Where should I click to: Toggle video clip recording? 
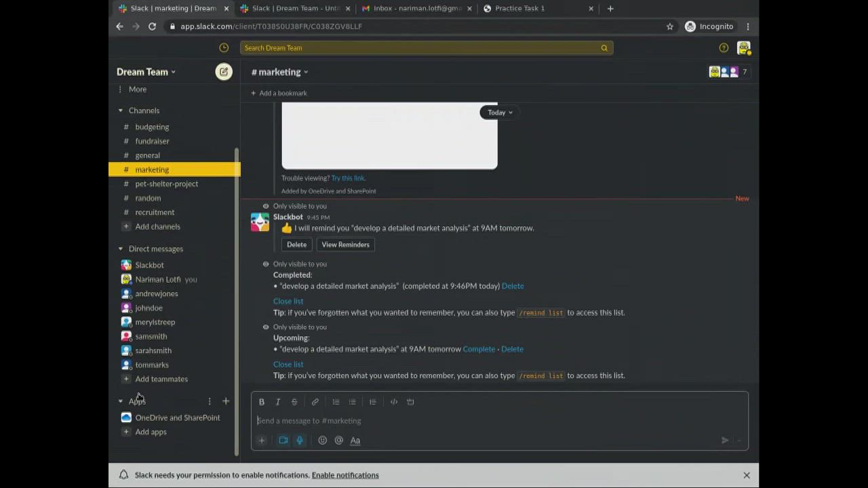click(283, 441)
